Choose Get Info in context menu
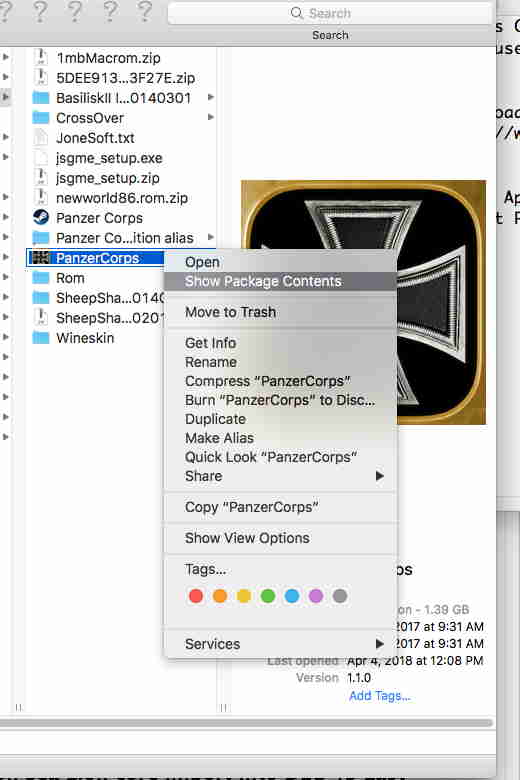 pos(280,343)
